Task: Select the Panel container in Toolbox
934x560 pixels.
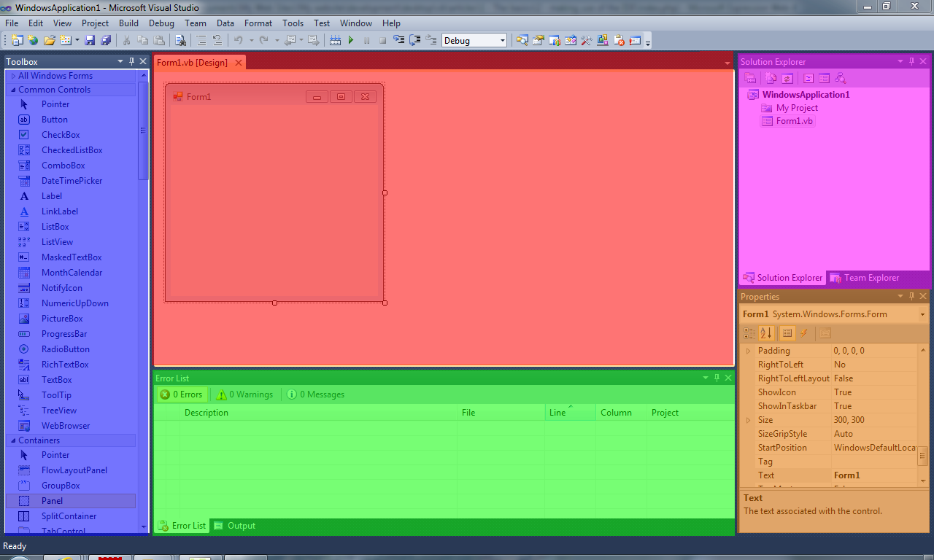Action: [x=71, y=501]
